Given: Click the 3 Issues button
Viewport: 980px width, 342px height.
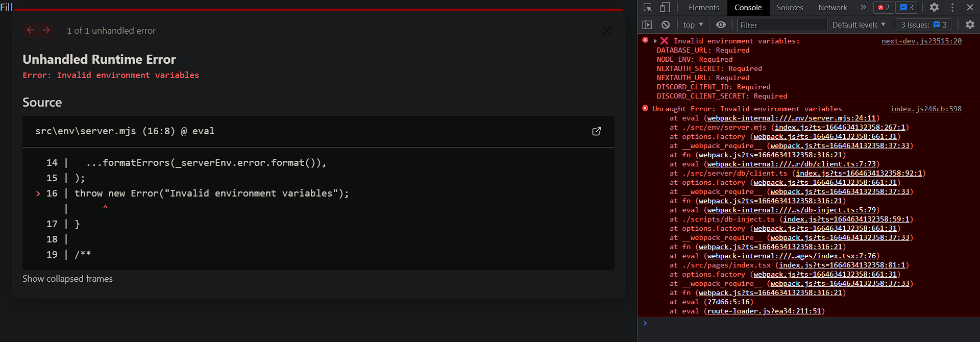Looking at the screenshot, I should [x=922, y=25].
